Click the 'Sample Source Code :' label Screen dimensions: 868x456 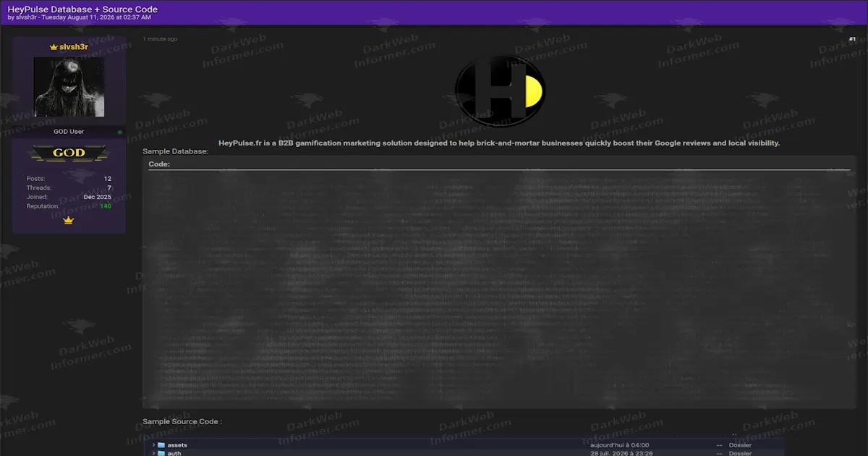point(182,421)
